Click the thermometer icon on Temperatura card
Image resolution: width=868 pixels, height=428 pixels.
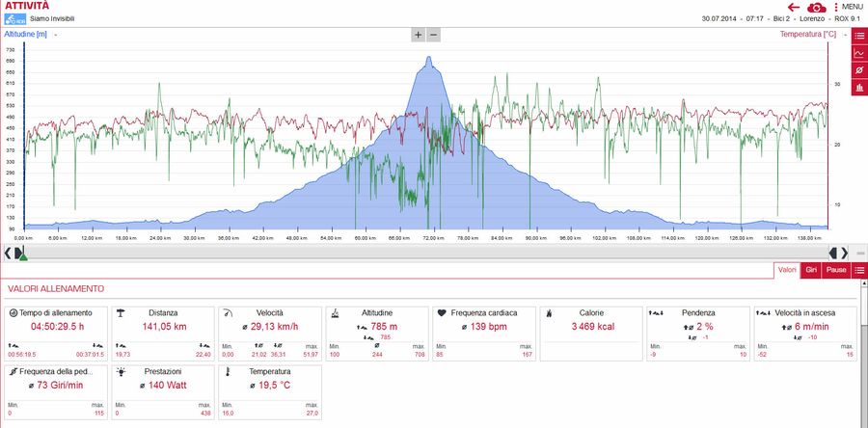tap(227, 371)
